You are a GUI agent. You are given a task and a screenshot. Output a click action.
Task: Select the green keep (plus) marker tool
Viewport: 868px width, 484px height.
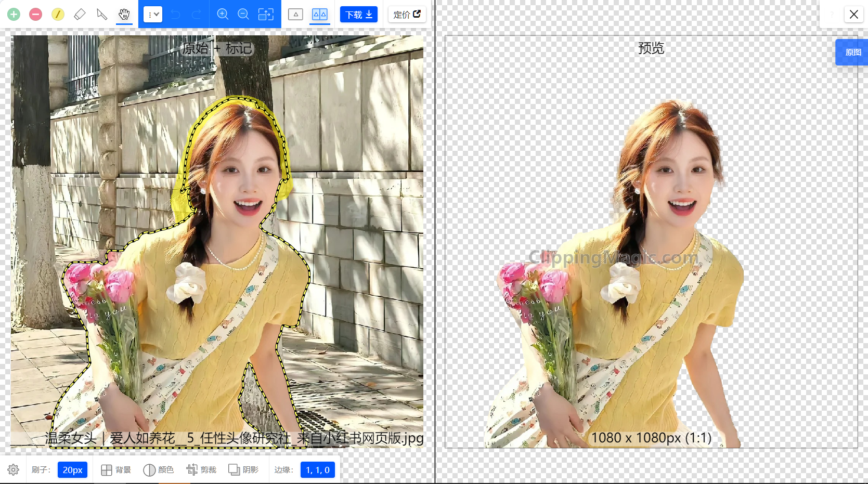click(x=14, y=15)
